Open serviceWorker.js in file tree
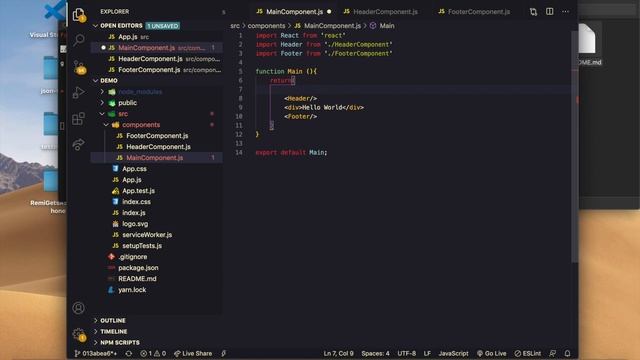The image size is (640, 360). coord(147,235)
